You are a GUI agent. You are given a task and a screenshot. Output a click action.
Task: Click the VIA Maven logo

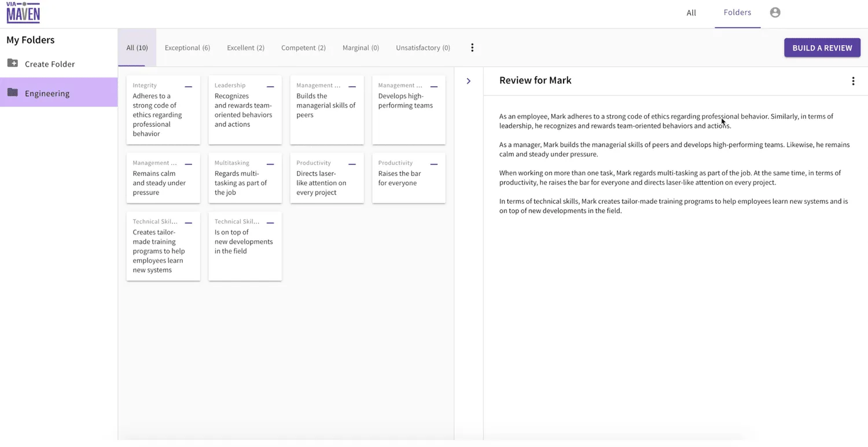pyautogui.click(x=23, y=12)
